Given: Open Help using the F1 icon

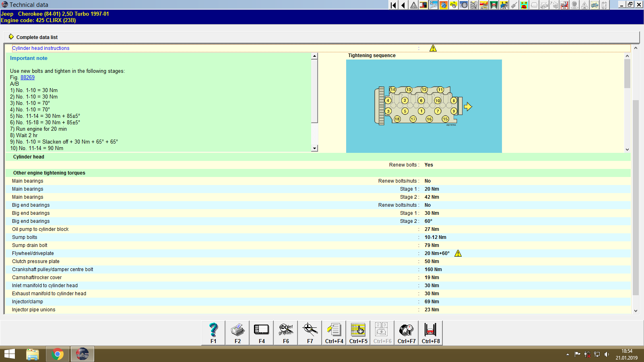Looking at the screenshot, I should (x=213, y=333).
